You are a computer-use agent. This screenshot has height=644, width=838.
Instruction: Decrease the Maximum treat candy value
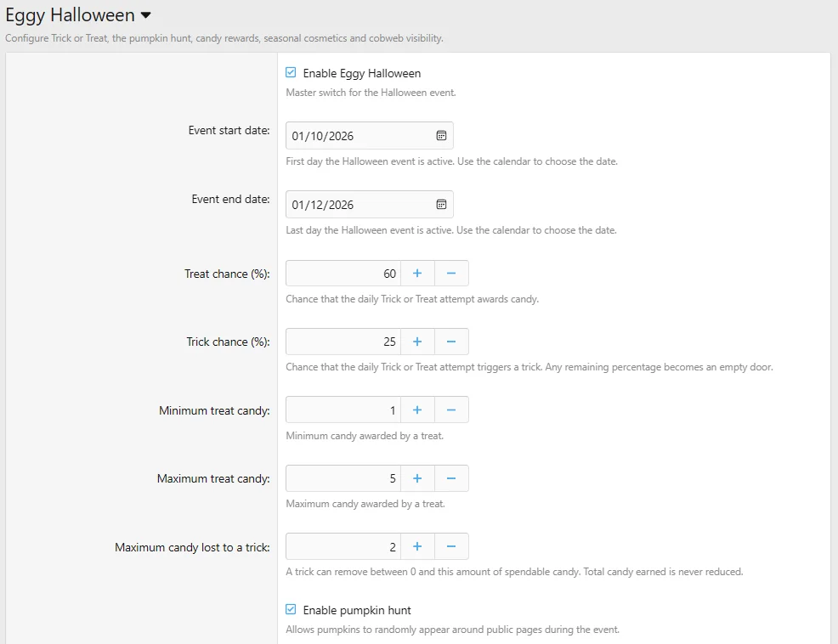[451, 478]
